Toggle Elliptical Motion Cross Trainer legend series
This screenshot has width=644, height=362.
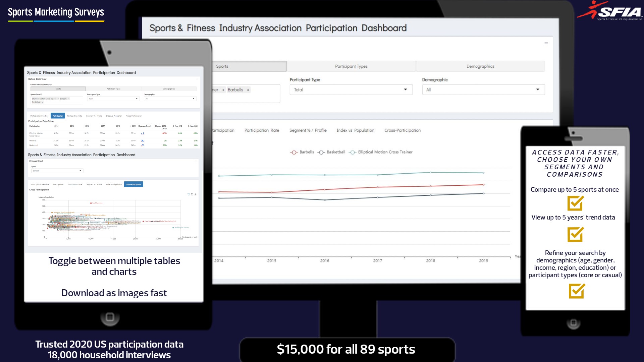(381, 152)
